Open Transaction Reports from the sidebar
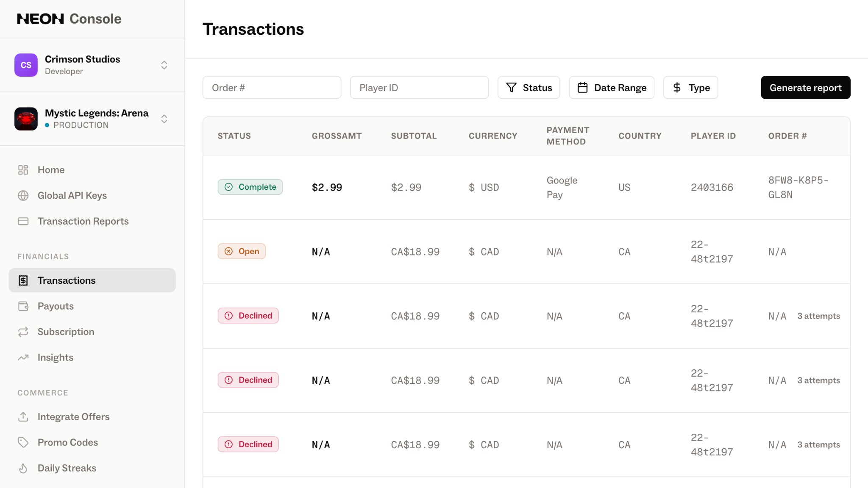The image size is (868, 488). point(83,221)
